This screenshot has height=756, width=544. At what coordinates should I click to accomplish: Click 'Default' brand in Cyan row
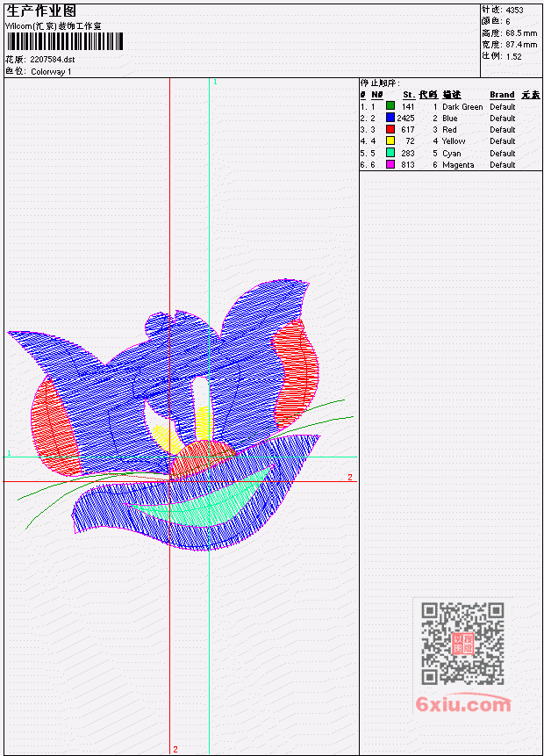click(x=503, y=154)
